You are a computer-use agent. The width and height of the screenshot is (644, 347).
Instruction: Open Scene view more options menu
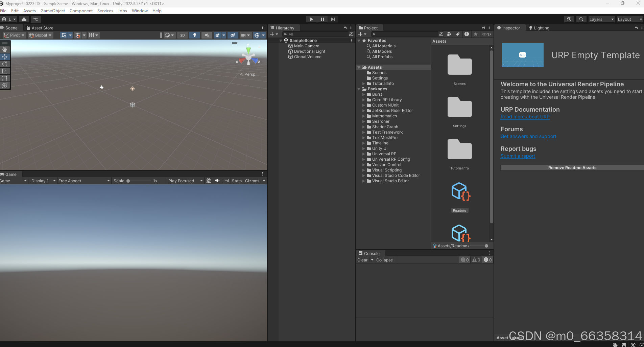click(x=263, y=28)
